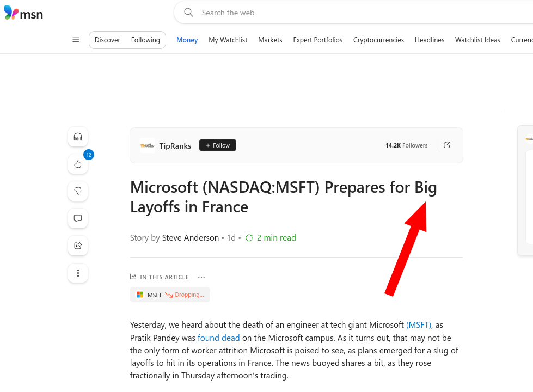Listen to the article with the headphones icon
533x392 pixels.
(x=78, y=137)
